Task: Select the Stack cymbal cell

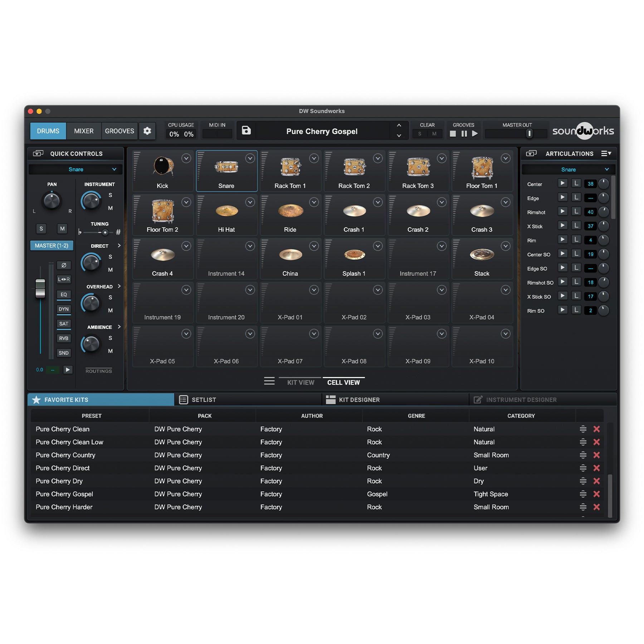Action: (x=482, y=259)
